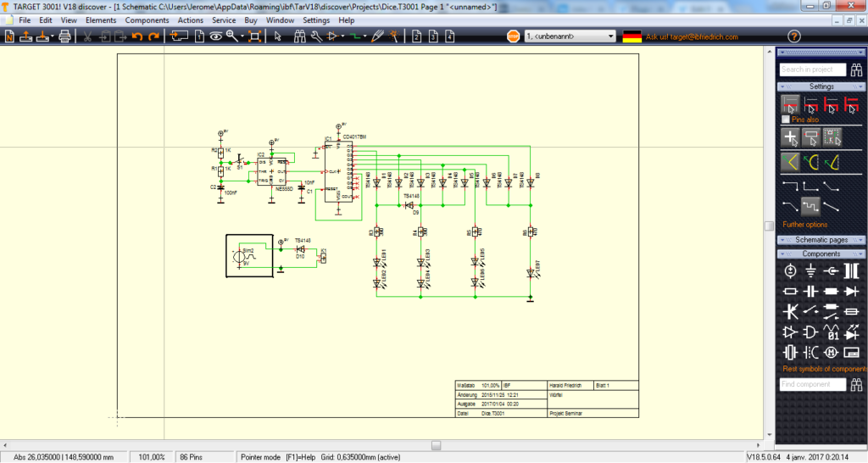Click the Print icon in toolbar
Viewport: 868px width, 463px height.
point(64,36)
